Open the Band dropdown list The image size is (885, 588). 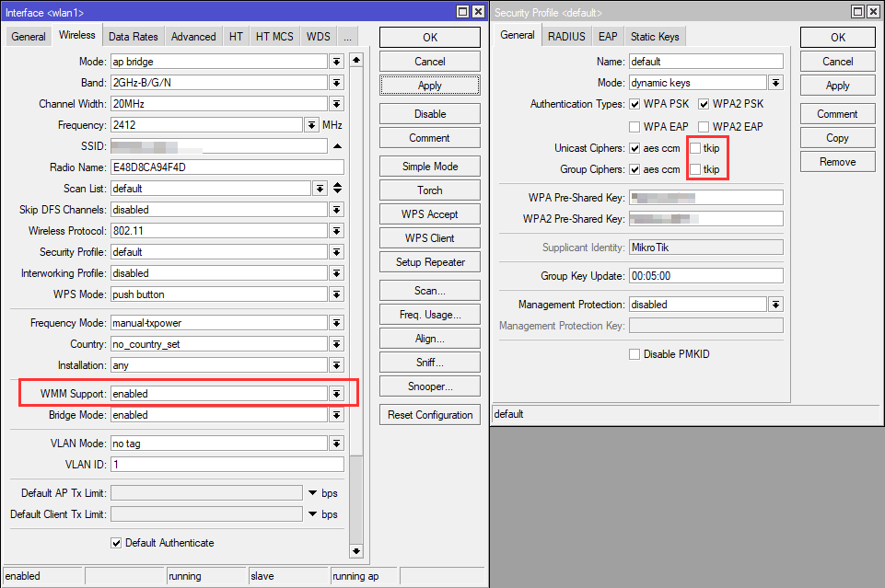(x=337, y=83)
